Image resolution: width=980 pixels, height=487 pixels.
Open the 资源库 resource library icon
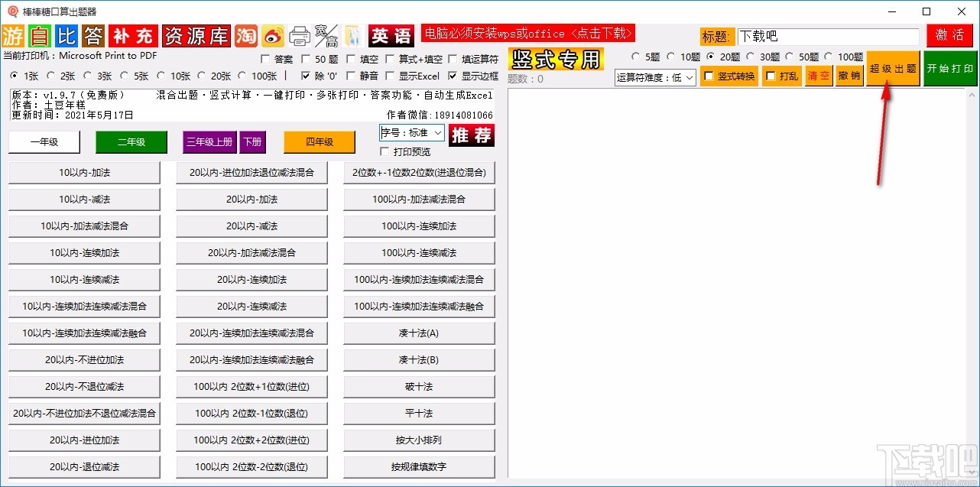coord(197,35)
